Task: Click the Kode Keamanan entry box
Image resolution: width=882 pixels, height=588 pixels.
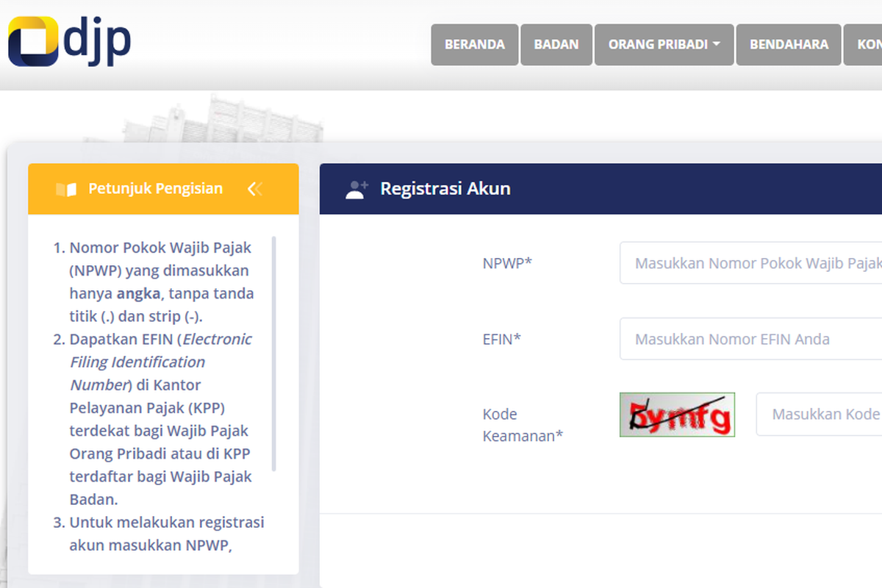Action: point(823,414)
